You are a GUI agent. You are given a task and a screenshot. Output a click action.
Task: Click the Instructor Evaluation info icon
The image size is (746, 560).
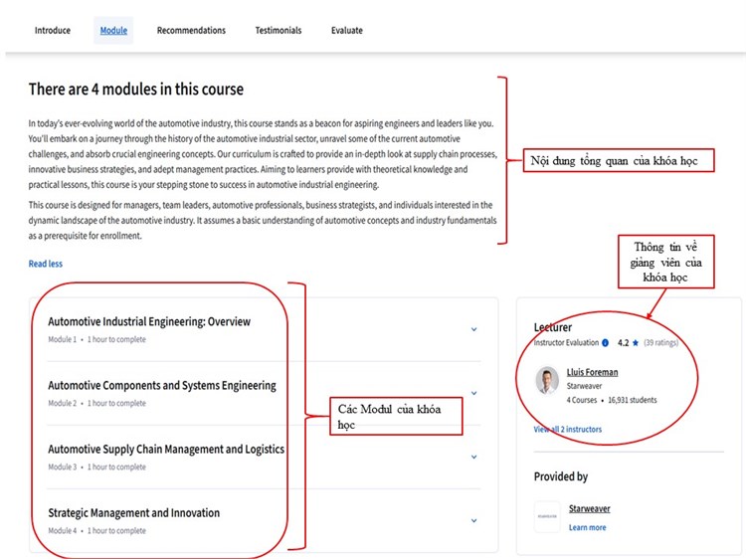click(x=605, y=343)
